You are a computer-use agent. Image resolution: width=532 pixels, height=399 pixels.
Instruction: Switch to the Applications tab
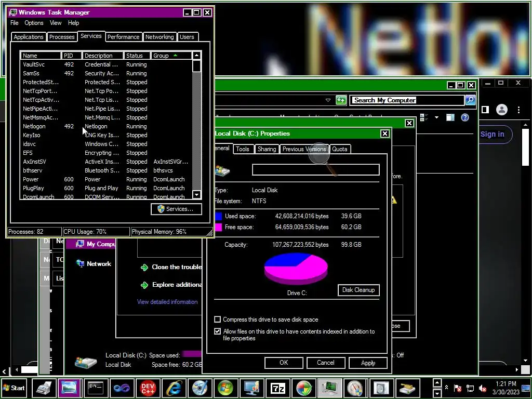tap(29, 37)
